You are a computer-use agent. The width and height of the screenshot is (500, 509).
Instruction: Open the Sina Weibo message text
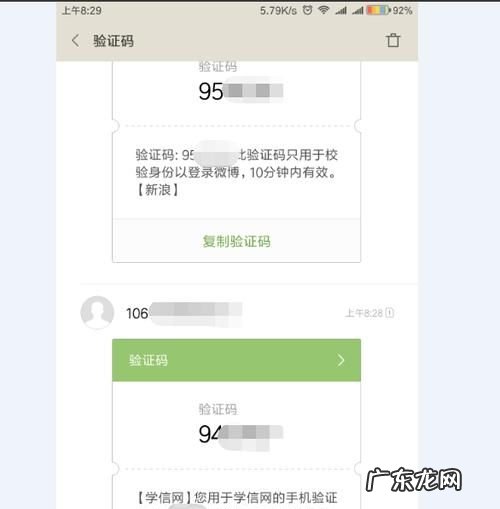pos(236,172)
